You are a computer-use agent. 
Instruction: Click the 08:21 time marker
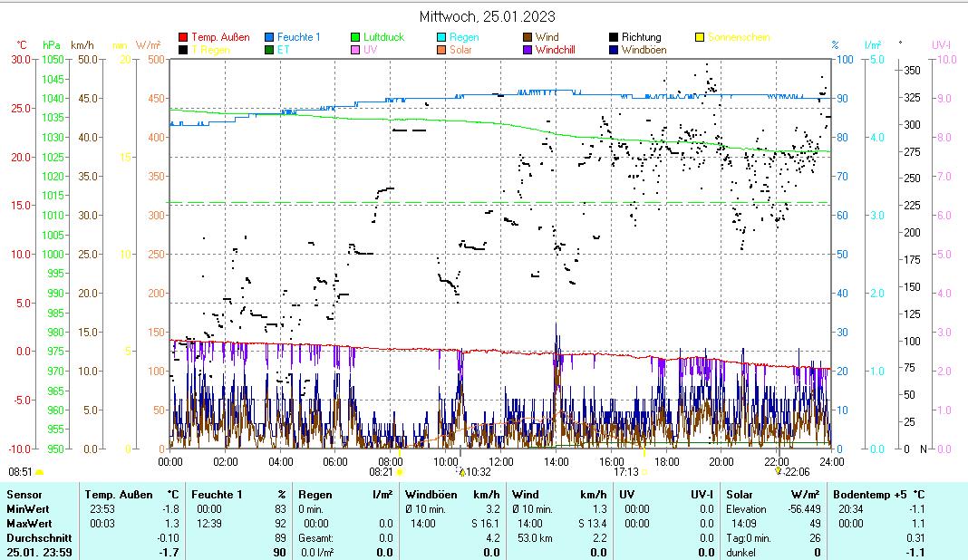click(x=381, y=471)
